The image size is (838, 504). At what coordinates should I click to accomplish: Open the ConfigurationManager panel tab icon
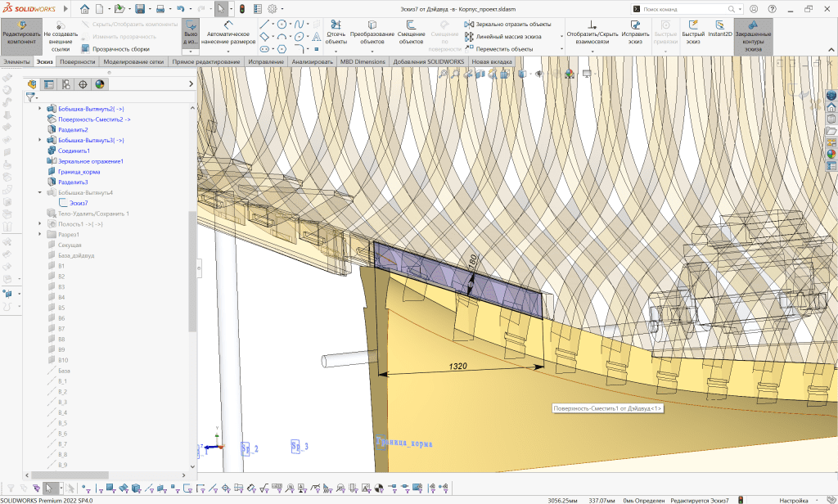point(66,84)
